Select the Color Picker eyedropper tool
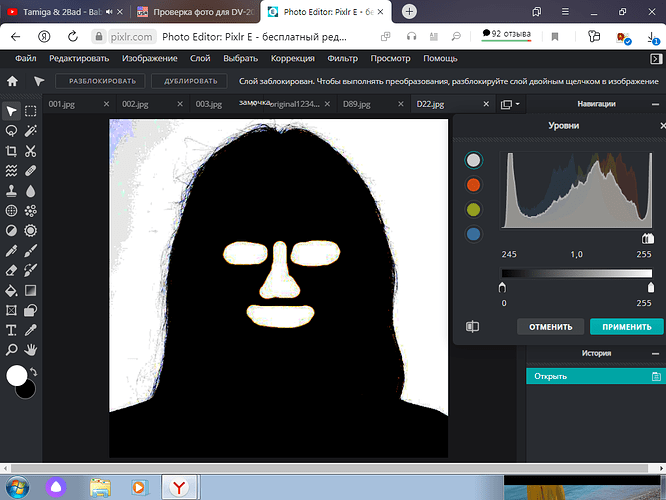The height and width of the screenshot is (500, 666). 31,330
